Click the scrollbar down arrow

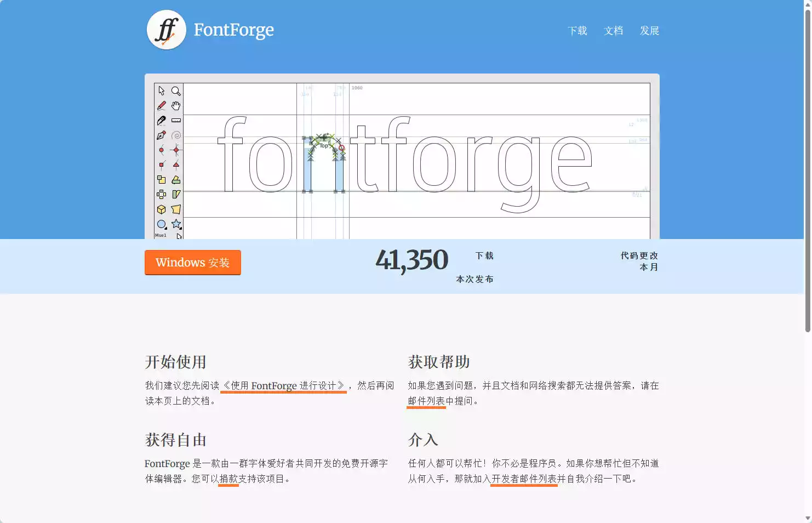point(808,519)
